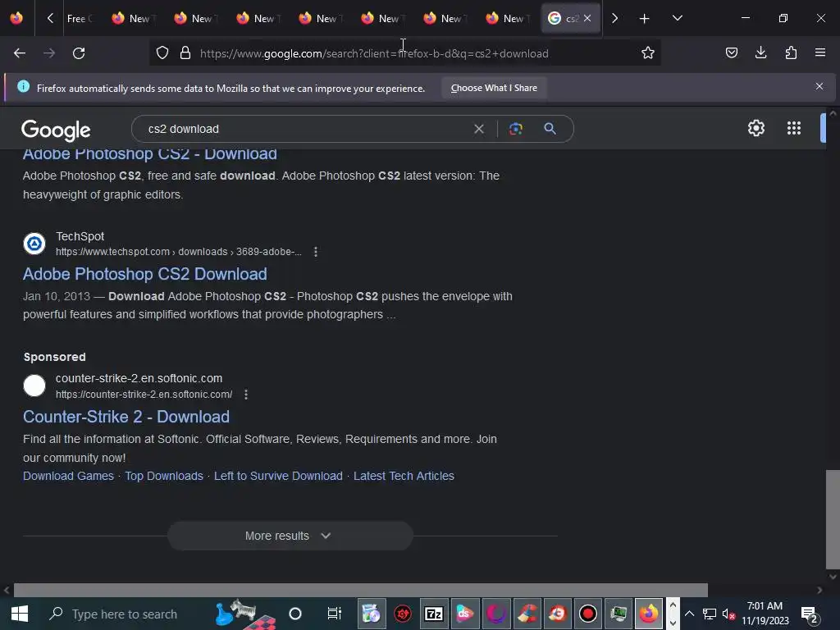
Task: Open Task View on taskbar
Action: click(335, 614)
